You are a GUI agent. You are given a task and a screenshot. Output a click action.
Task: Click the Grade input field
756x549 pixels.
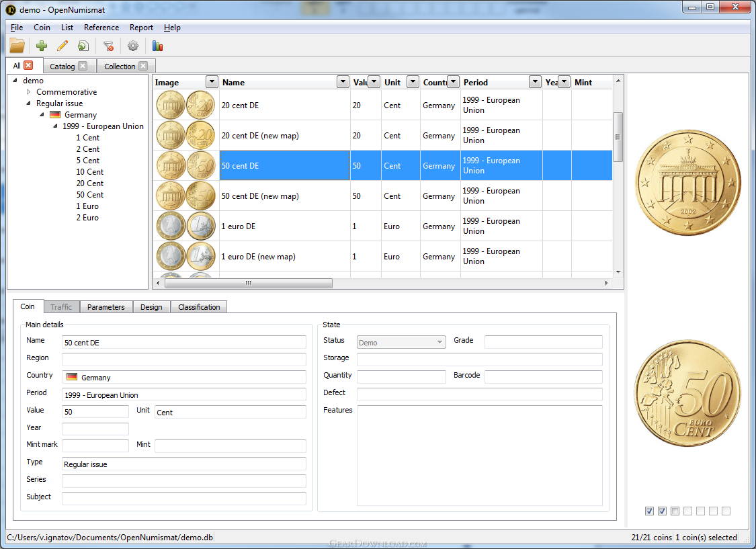[544, 342]
